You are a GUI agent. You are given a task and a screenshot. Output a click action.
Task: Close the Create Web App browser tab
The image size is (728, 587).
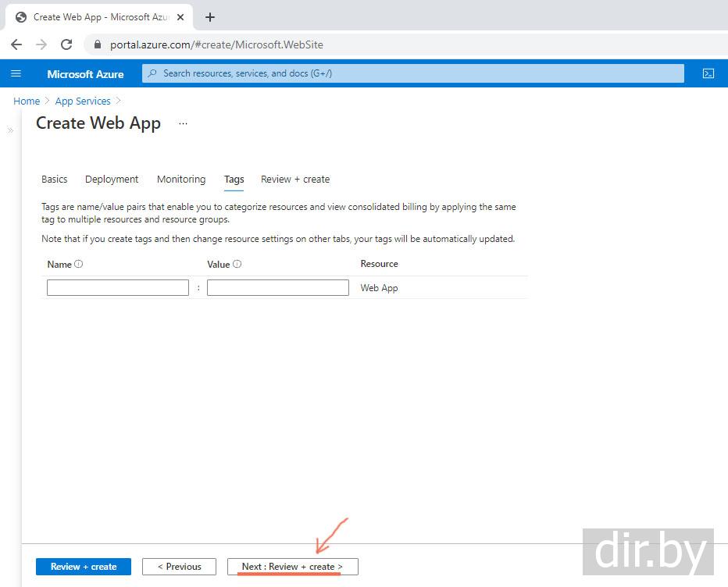pos(180,16)
